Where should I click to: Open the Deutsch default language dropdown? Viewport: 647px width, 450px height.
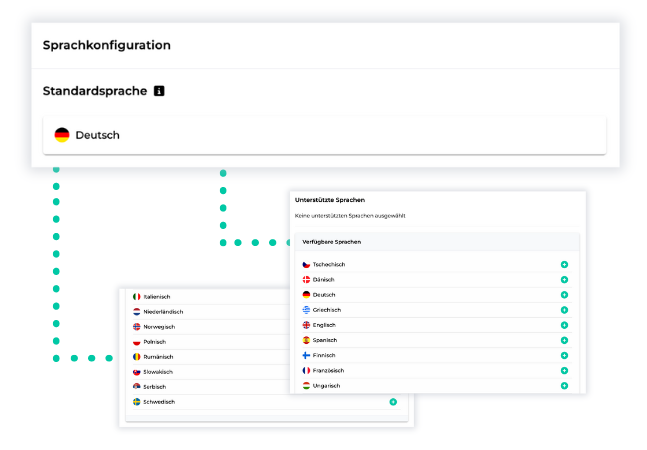[324, 135]
